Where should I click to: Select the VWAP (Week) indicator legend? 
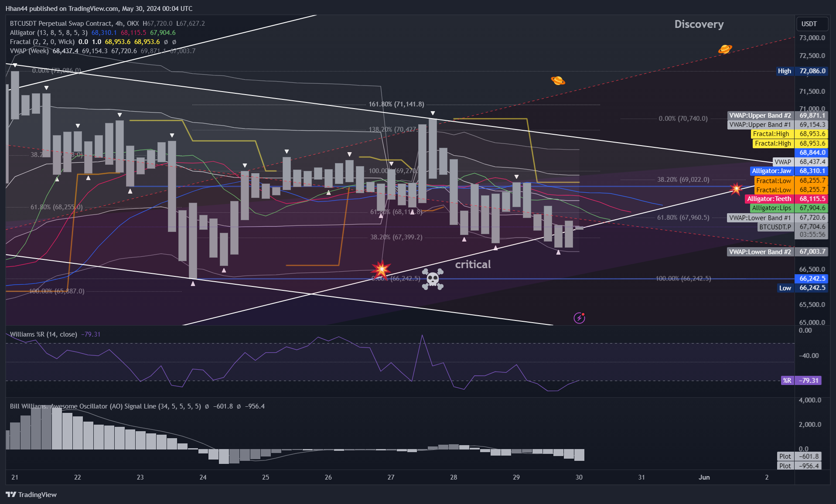pyautogui.click(x=29, y=51)
